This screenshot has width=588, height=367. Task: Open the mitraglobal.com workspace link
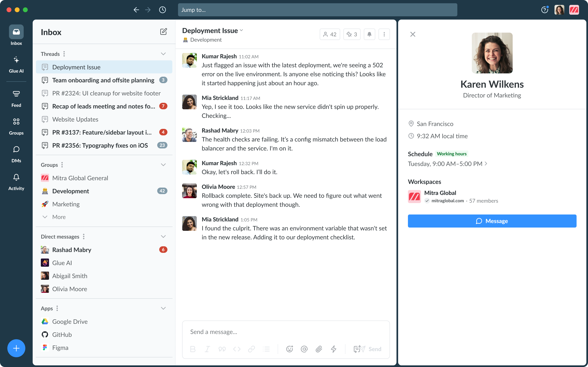coord(447,201)
